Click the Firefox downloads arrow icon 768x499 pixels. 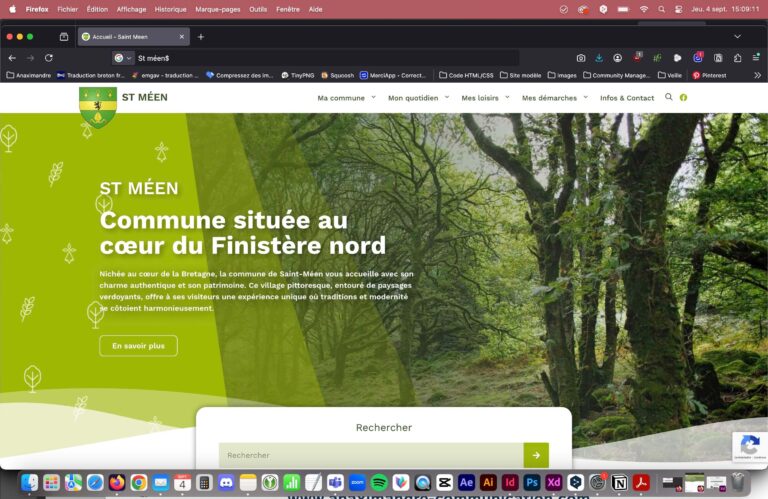[x=599, y=58]
